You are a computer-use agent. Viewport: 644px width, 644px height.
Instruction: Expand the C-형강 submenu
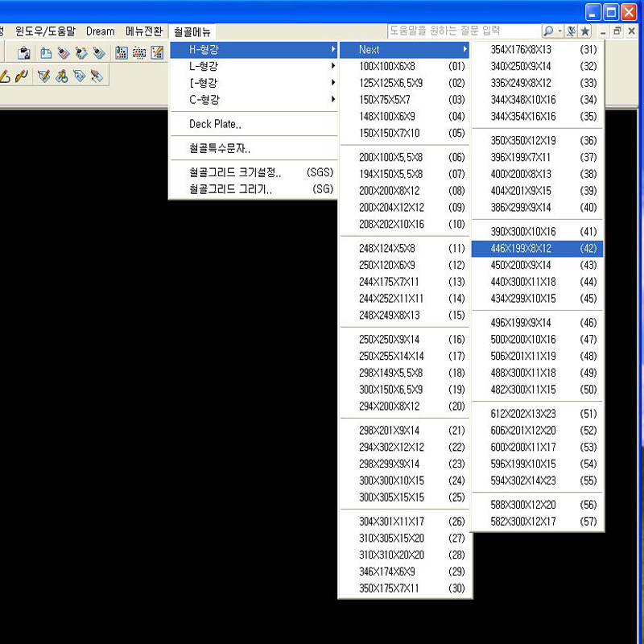(254, 99)
